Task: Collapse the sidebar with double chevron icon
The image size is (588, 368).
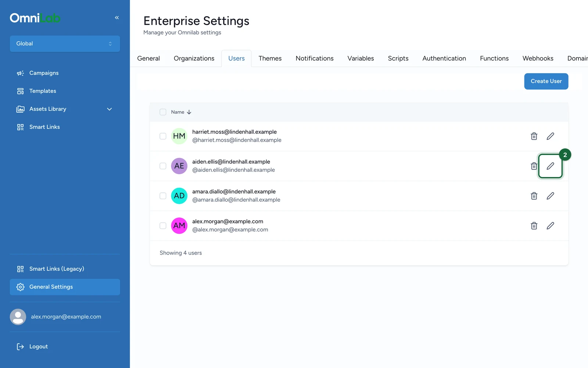Action: point(117,18)
